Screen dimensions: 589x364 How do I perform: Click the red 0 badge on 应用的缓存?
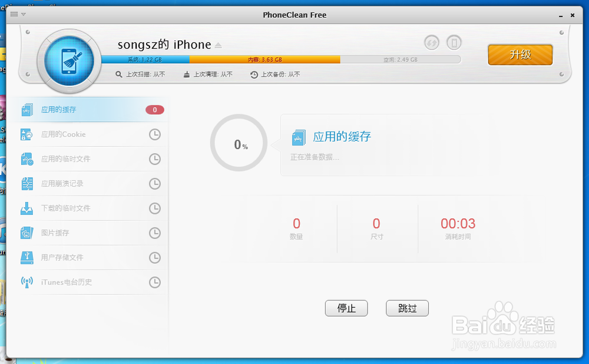pyautogui.click(x=155, y=110)
